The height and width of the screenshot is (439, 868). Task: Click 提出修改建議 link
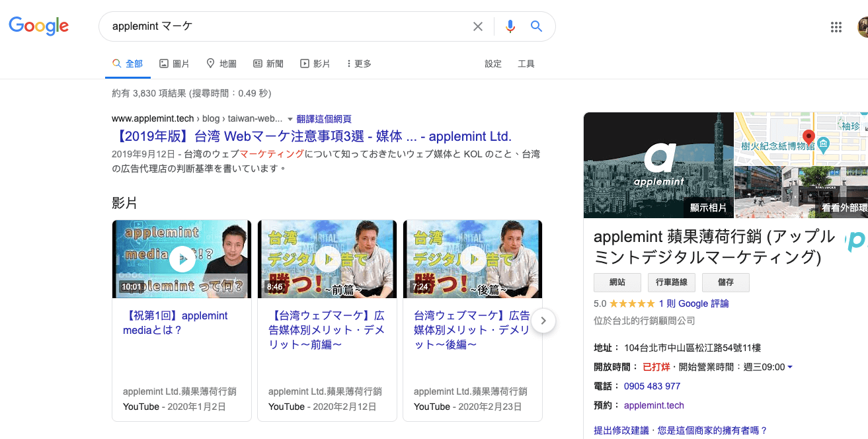[621, 430]
